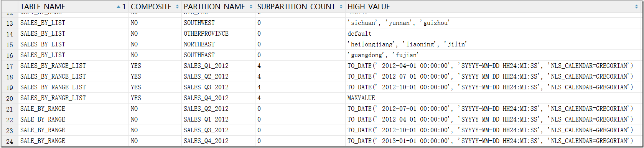
Task: Click the COMPOSITE column sort arrows
Action: point(177,7)
